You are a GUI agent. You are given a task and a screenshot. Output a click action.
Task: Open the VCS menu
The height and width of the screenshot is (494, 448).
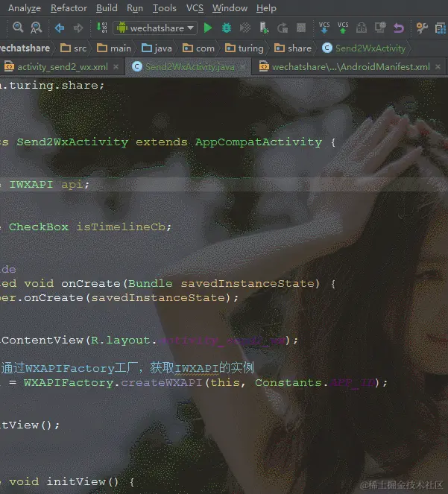click(195, 8)
